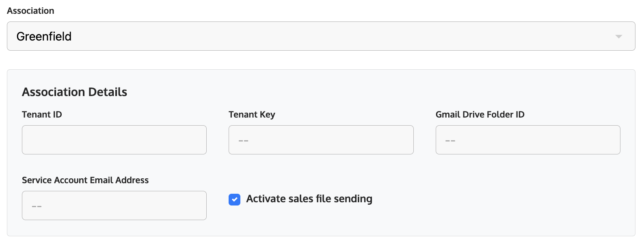Click the Gmail Drive Folder ID label
This screenshot has width=644, height=244.
coord(480,115)
